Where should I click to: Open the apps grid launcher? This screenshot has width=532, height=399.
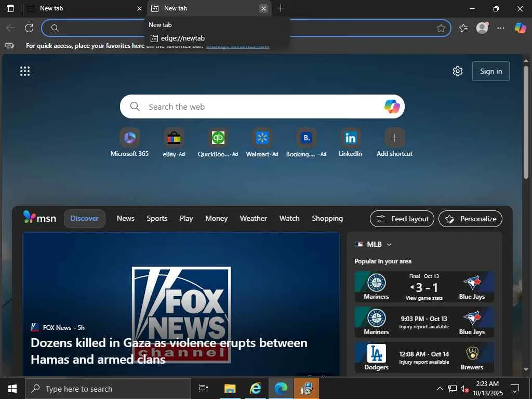(x=25, y=71)
